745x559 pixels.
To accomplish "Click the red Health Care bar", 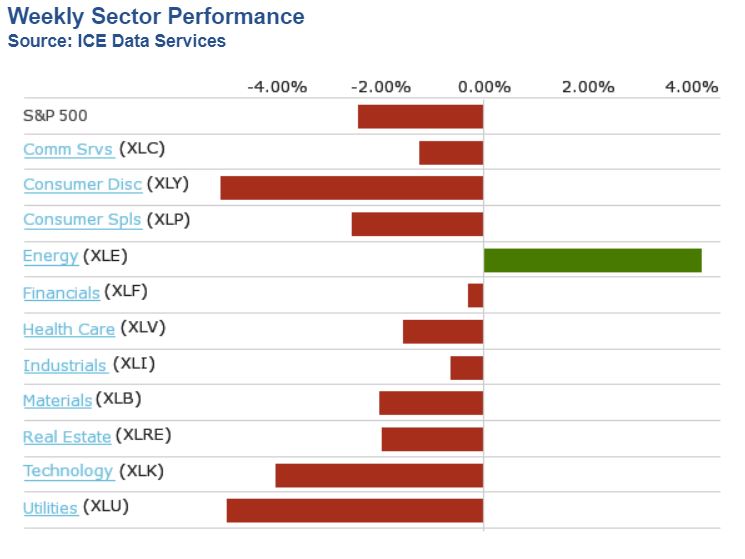I will pos(442,331).
